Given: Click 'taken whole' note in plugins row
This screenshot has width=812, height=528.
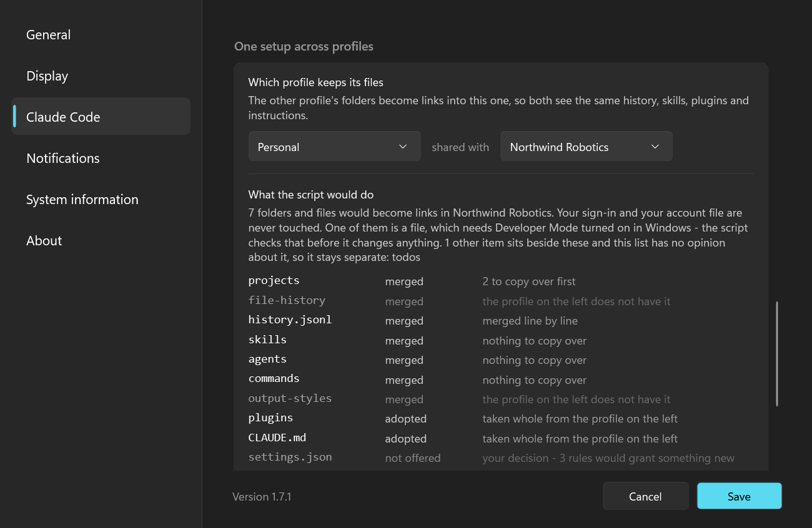Looking at the screenshot, I should (x=580, y=419).
